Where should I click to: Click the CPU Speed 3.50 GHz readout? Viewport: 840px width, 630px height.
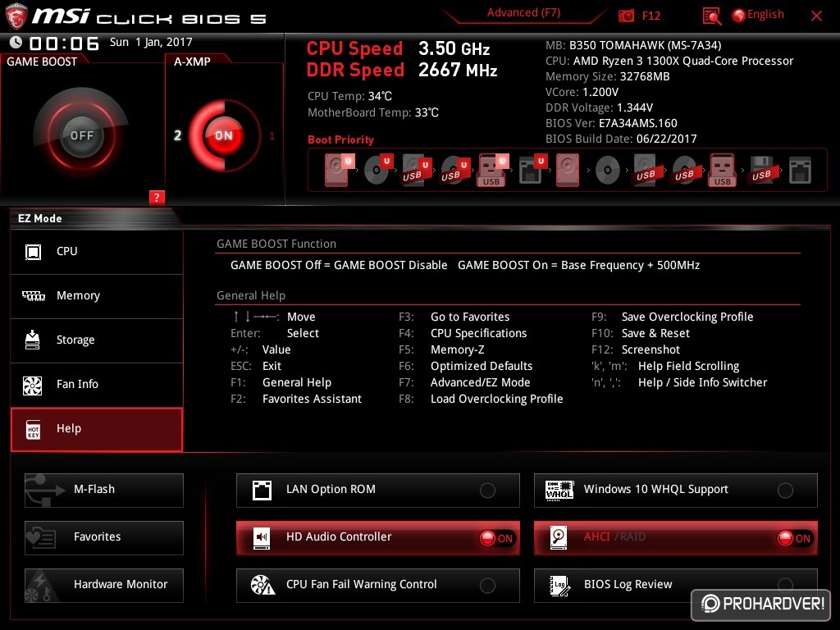[398, 48]
